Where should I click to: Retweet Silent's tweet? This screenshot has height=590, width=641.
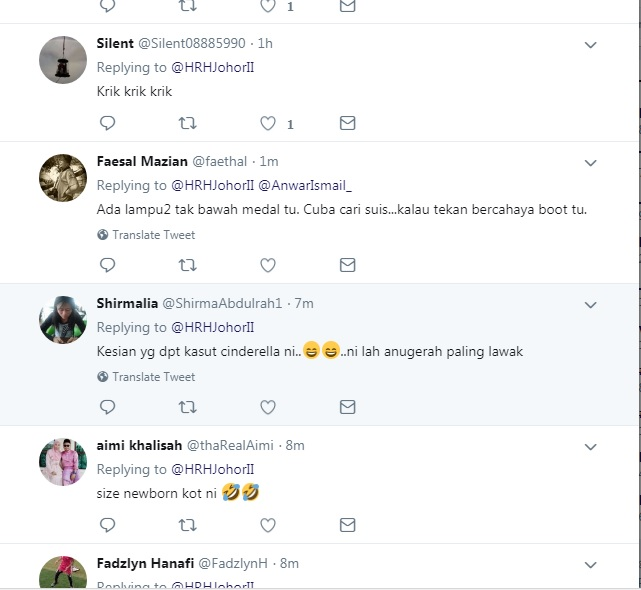[187, 123]
